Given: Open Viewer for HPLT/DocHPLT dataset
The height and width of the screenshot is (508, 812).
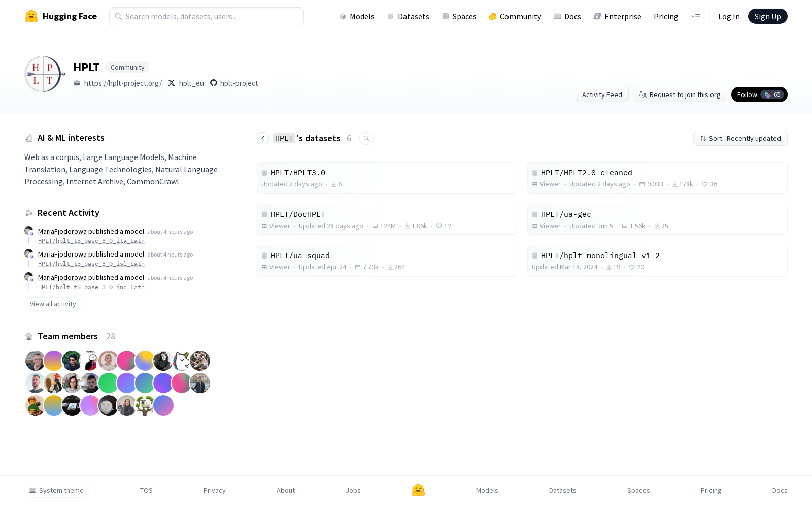Looking at the screenshot, I should pyautogui.click(x=276, y=226).
